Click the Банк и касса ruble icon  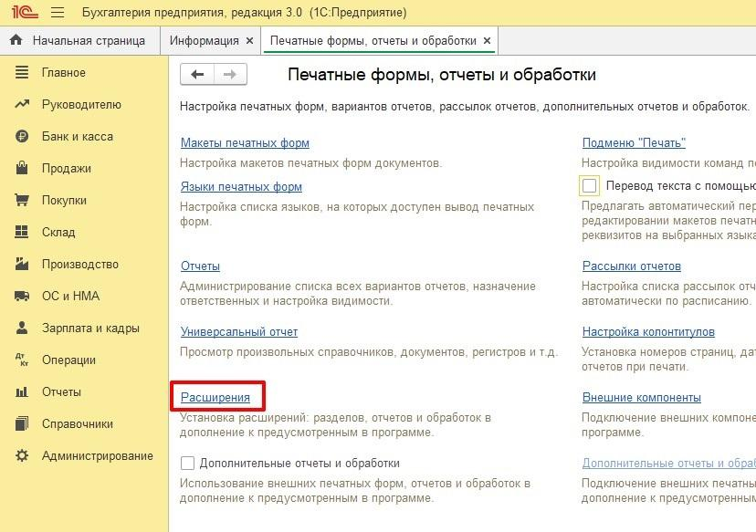[22, 136]
